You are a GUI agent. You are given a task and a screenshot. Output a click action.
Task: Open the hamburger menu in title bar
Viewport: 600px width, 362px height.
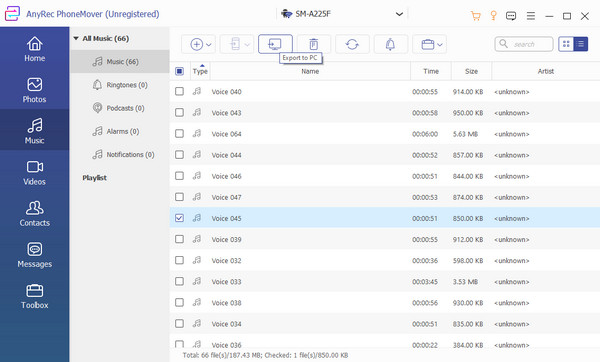531,16
